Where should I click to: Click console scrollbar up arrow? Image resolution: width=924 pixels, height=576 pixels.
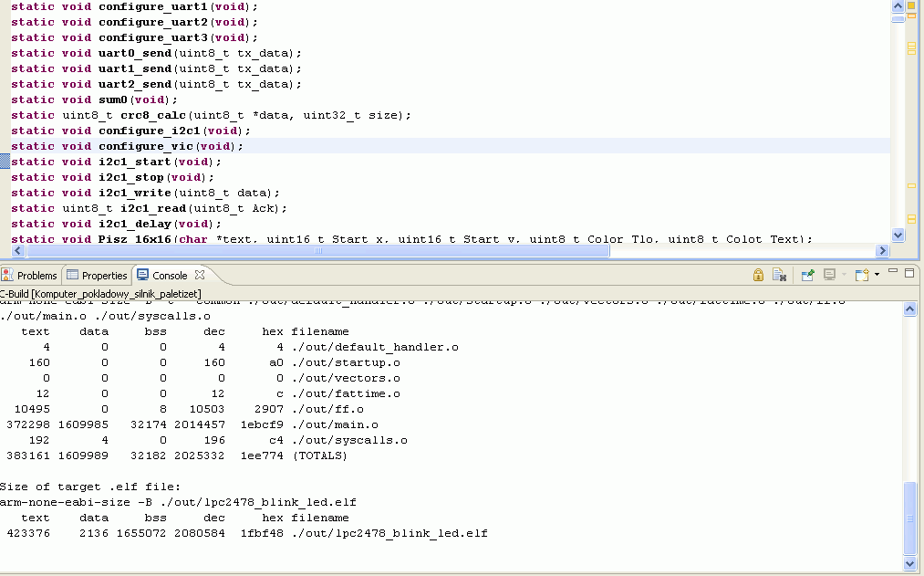909,309
